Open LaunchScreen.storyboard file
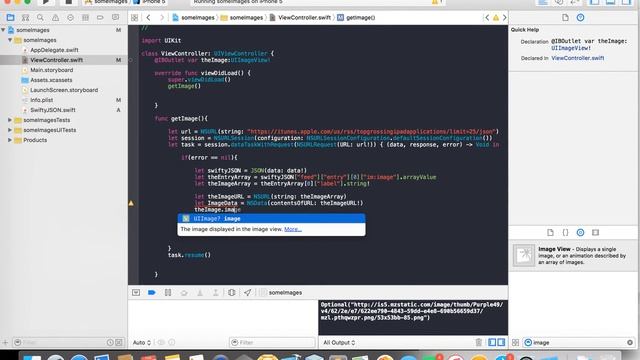This screenshot has width=640, height=360. click(x=64, y=90)
